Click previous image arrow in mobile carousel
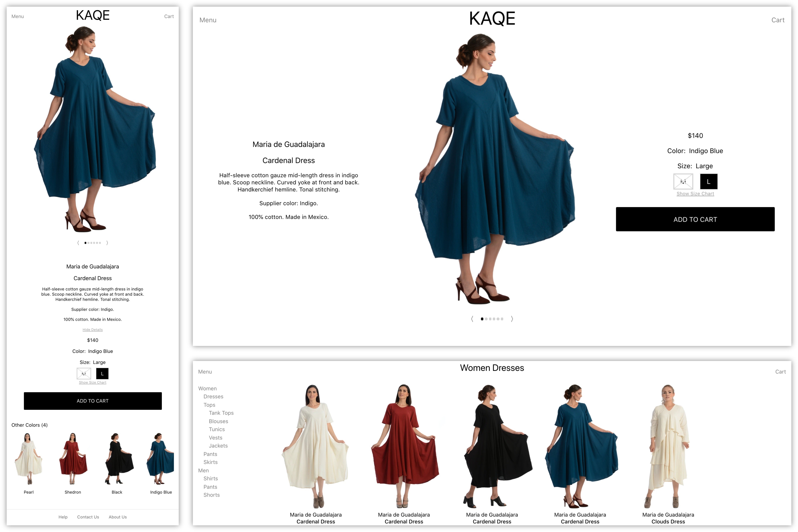The height and width of the screenshot is (532, 798). point(78,243)
